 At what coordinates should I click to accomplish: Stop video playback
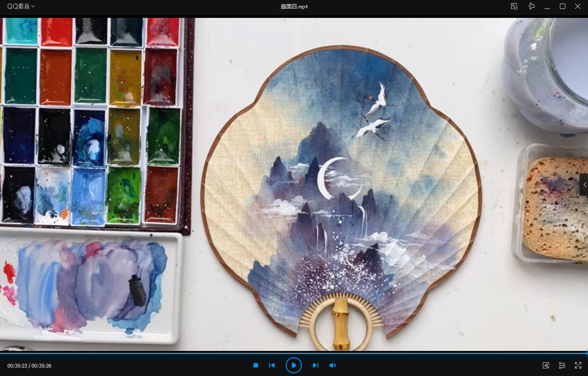(x=256, y=365)
